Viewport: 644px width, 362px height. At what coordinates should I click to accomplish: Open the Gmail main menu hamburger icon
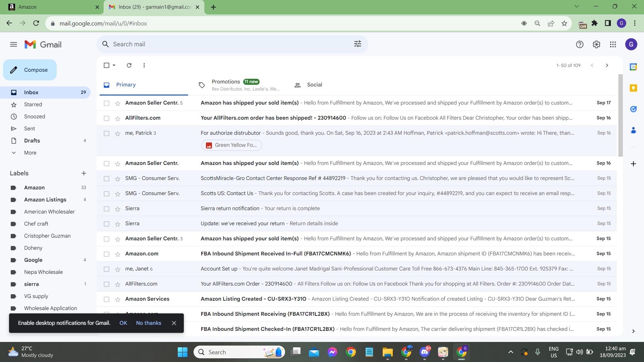pyautogui.click(x=13, y=45)
